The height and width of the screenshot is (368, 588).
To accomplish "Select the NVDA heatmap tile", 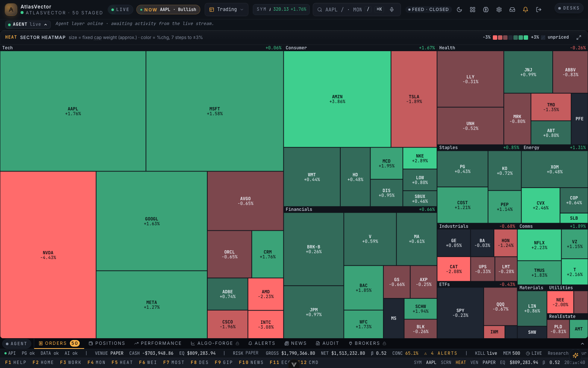I will [x=48, y=255].
